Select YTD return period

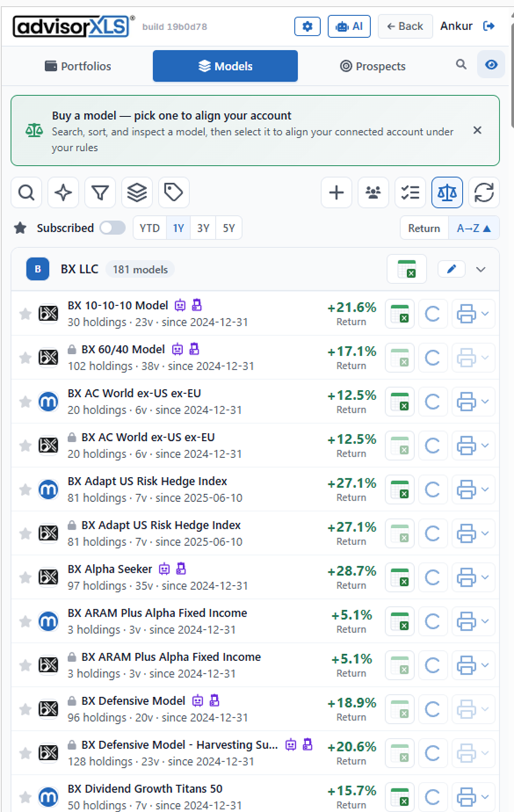149,228
